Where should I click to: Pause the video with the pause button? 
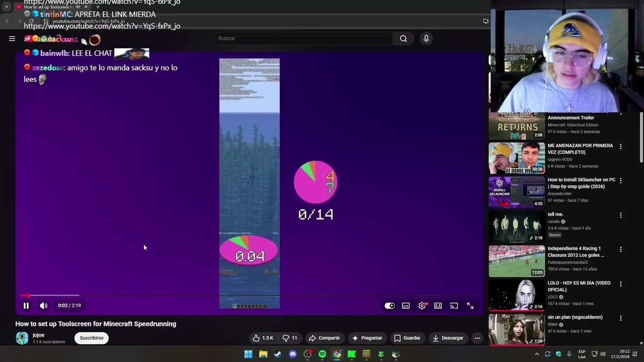pos(26,306)
